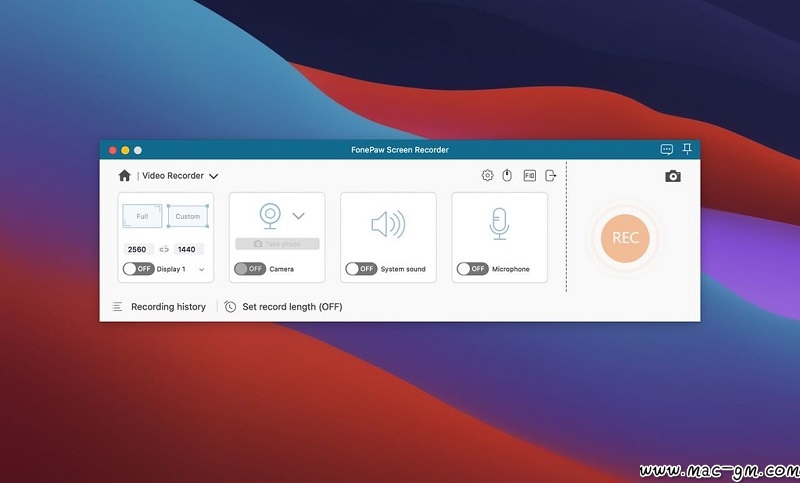Viewport: 800px width, 483px height.
Task: Click the Take photo button
Action: point(278,244)
